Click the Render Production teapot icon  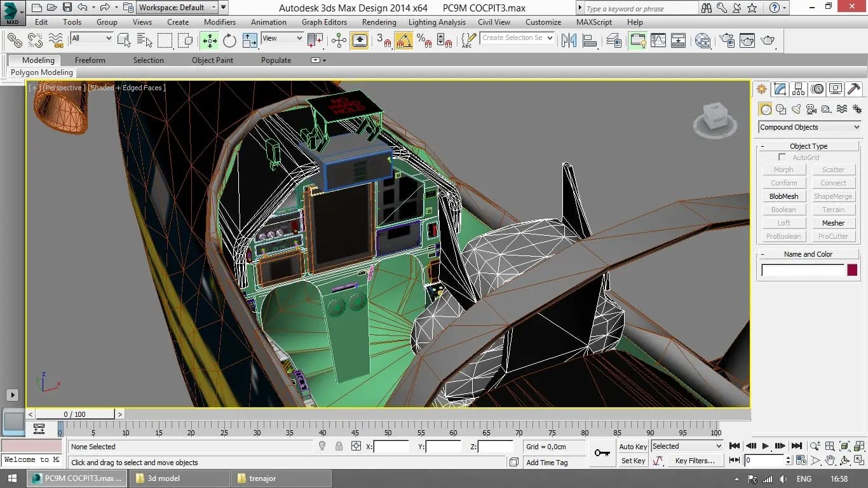coord(768,41)
